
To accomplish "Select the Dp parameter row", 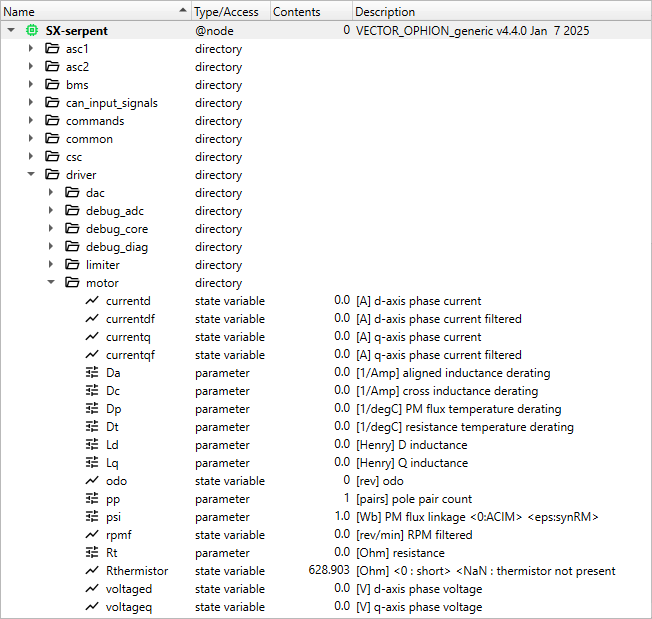I will pyautogui.click(x=326, y=409).
